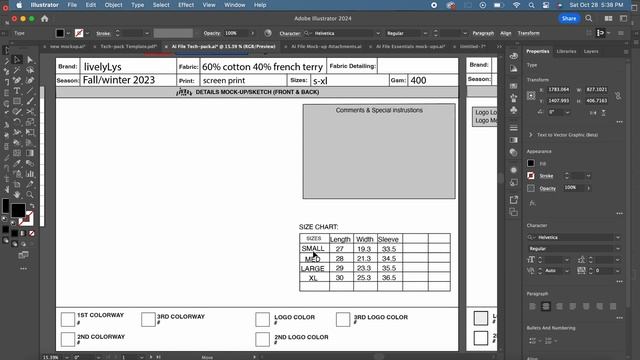Select the Column Graph tool

point(30,174)
